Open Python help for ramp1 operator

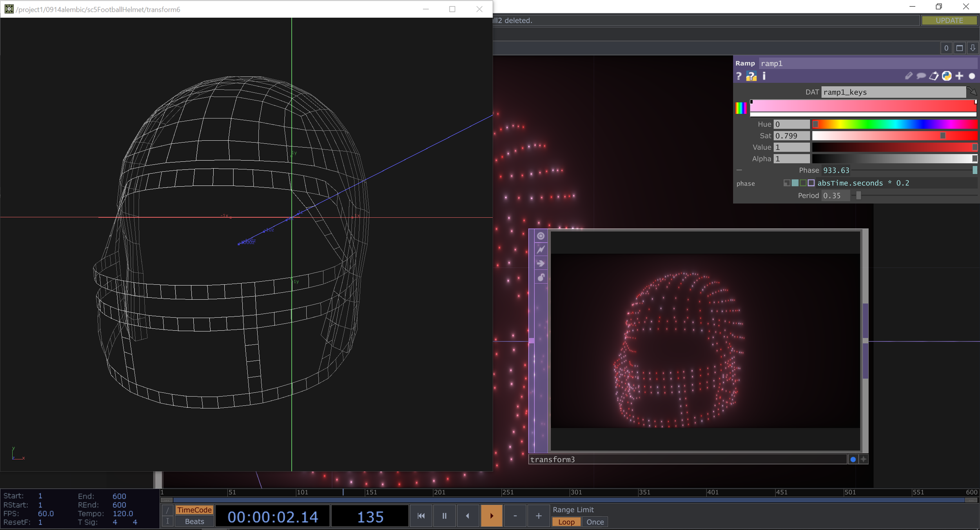(x=751, y=76)
